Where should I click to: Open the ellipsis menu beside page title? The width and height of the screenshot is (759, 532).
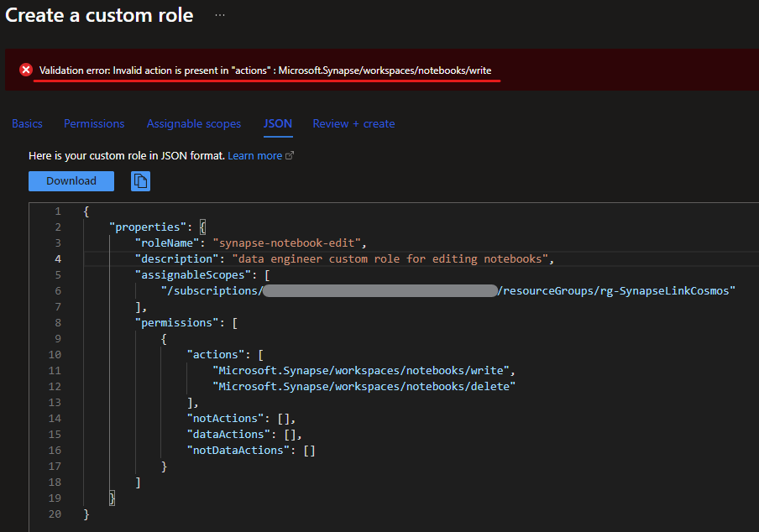tap(220, 15)
